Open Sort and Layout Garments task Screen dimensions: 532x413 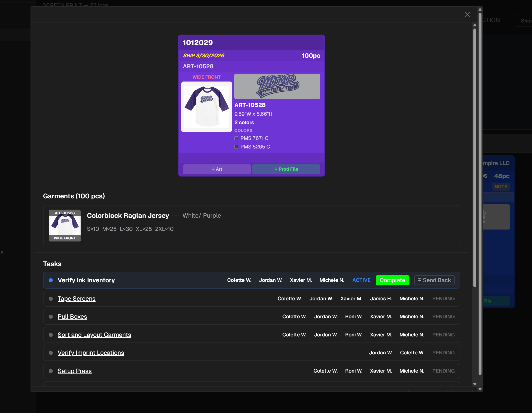94,335
